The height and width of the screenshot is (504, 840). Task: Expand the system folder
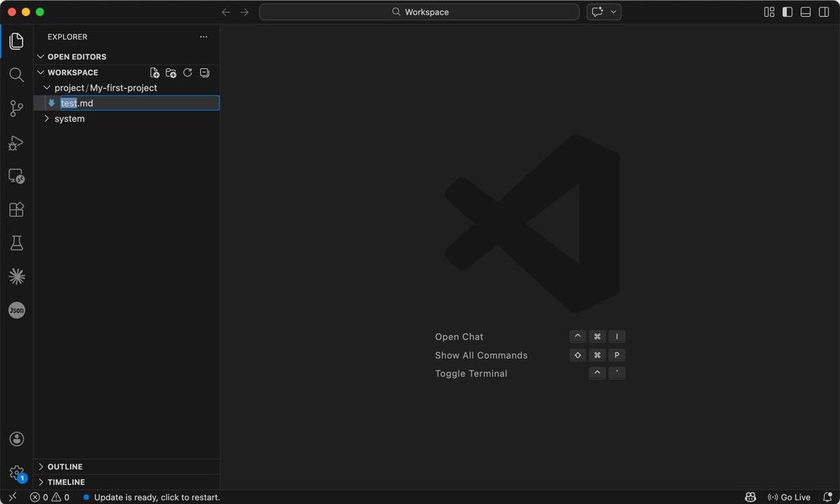70,118
